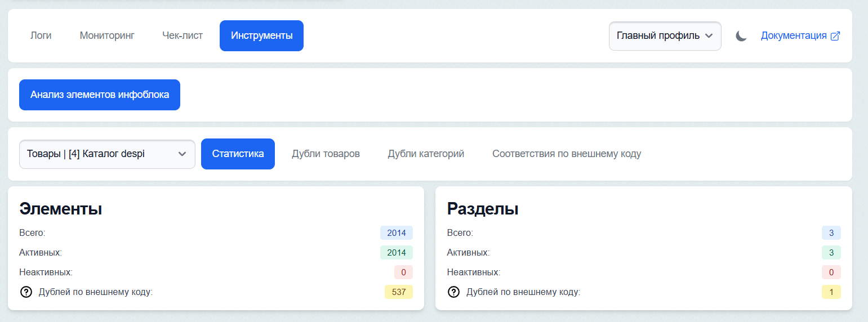Click the green active sections badge 3
This screenshot has height=322, width=868.
(831, 253)
